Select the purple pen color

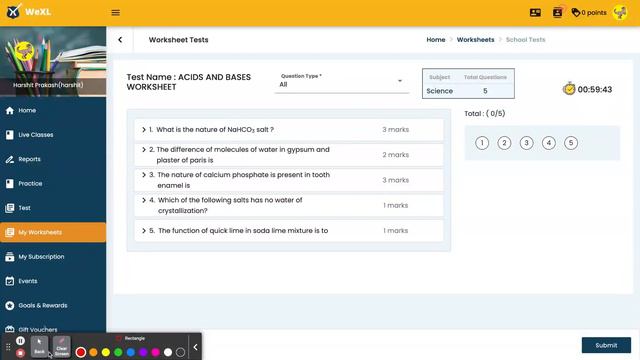[x=143, y=352]
